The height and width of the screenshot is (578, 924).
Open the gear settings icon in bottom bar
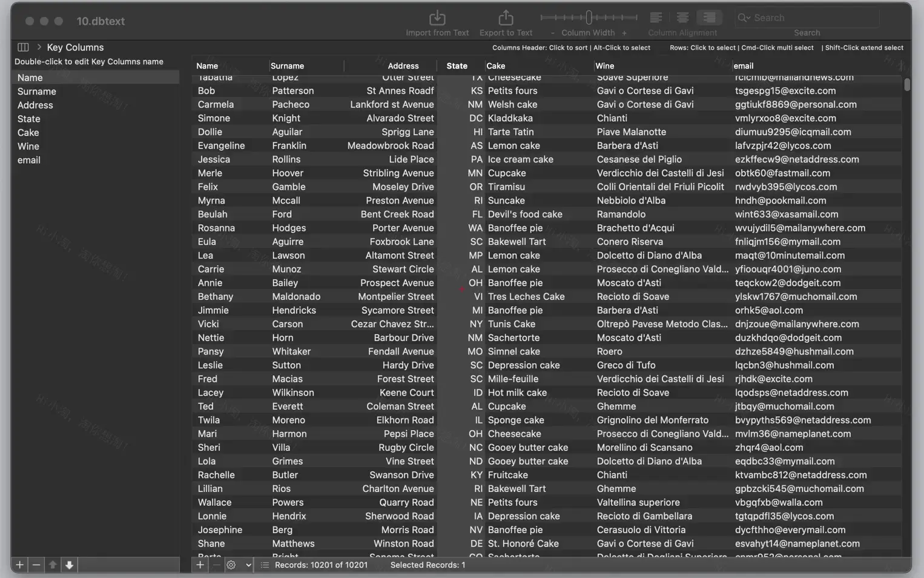tap(231, 565)
